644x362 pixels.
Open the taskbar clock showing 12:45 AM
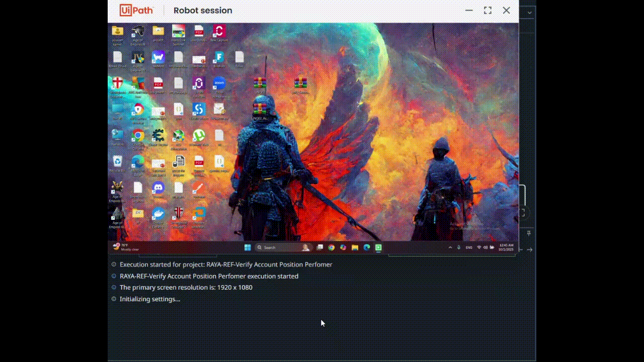[x=506, y=247]
